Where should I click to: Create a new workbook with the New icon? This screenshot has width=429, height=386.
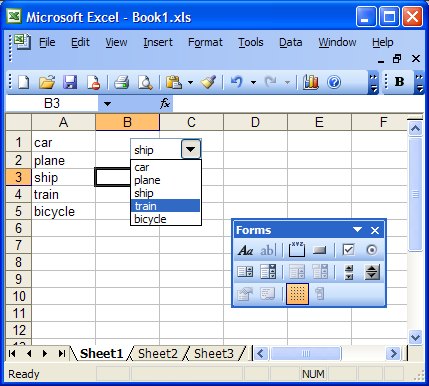tap(23, 82)
